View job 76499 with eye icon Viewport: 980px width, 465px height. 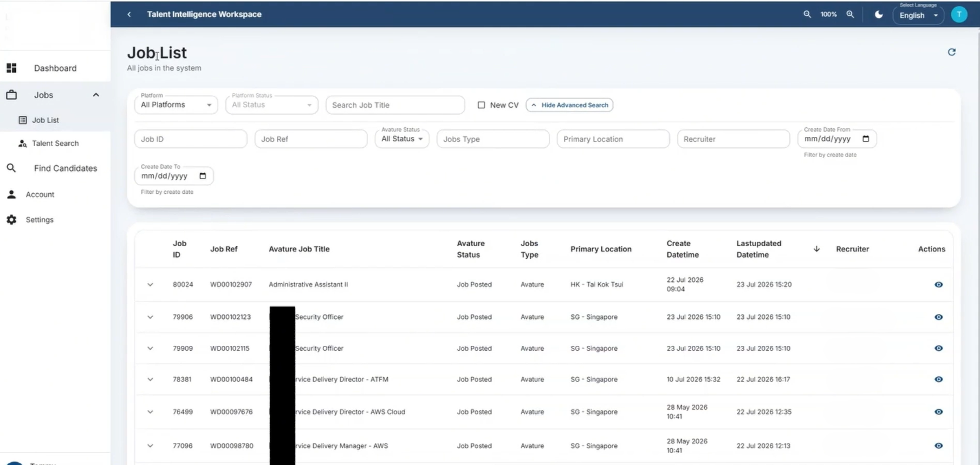point(938,412)
